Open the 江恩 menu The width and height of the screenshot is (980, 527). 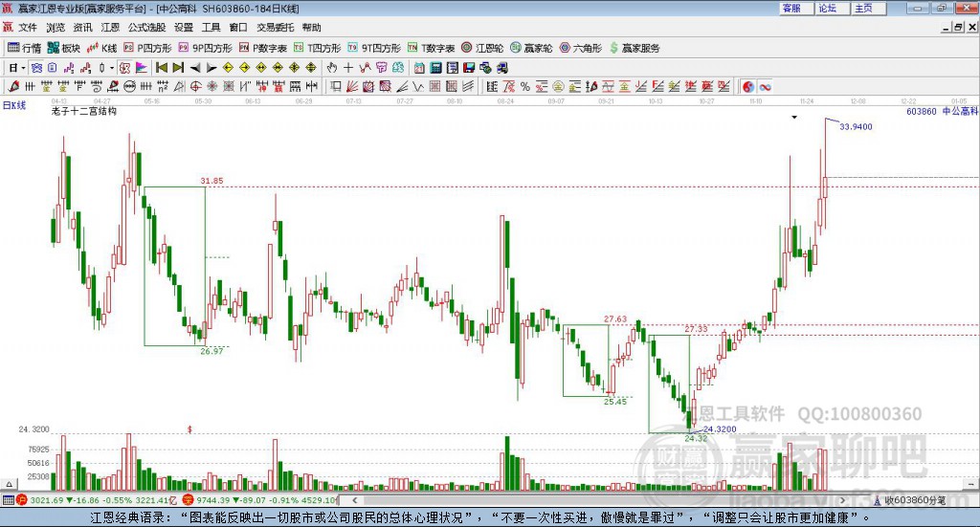point(110,28)
